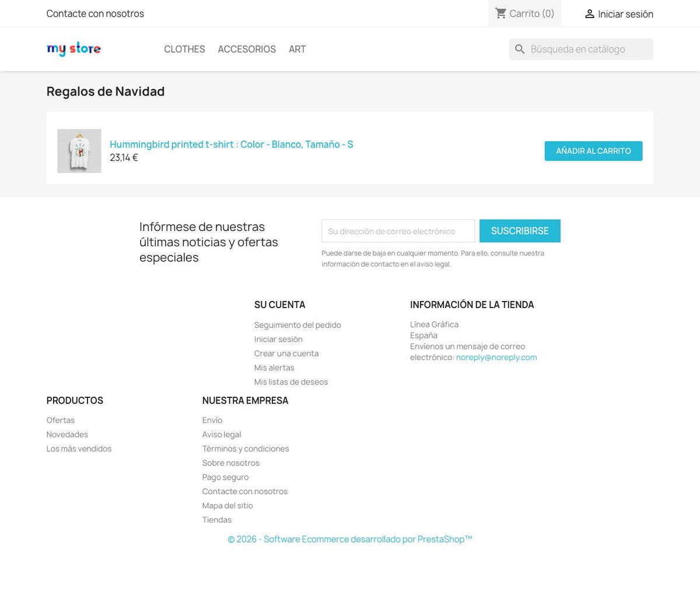
Task: Focus the newsletter email address field
Action: [x=398, y=231]
